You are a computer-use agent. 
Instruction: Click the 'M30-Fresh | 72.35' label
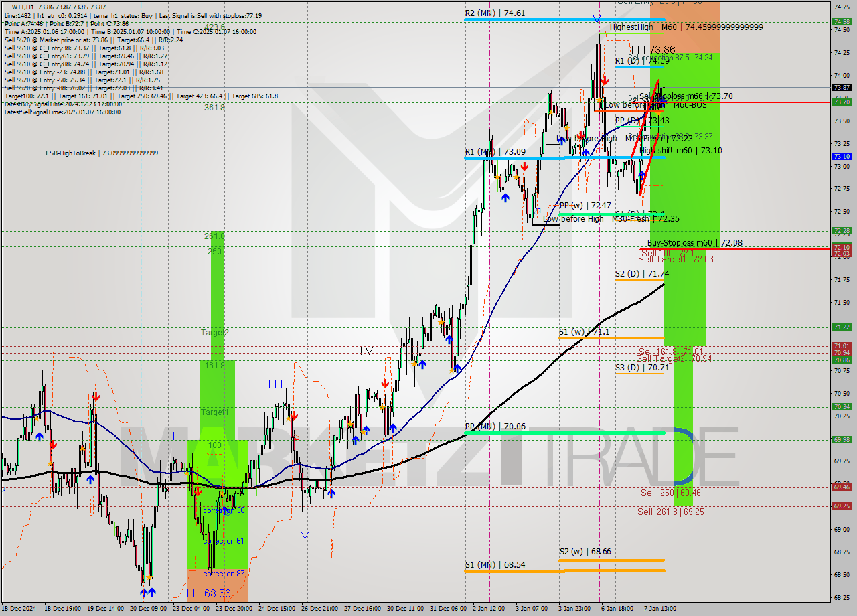click(646, 219)
